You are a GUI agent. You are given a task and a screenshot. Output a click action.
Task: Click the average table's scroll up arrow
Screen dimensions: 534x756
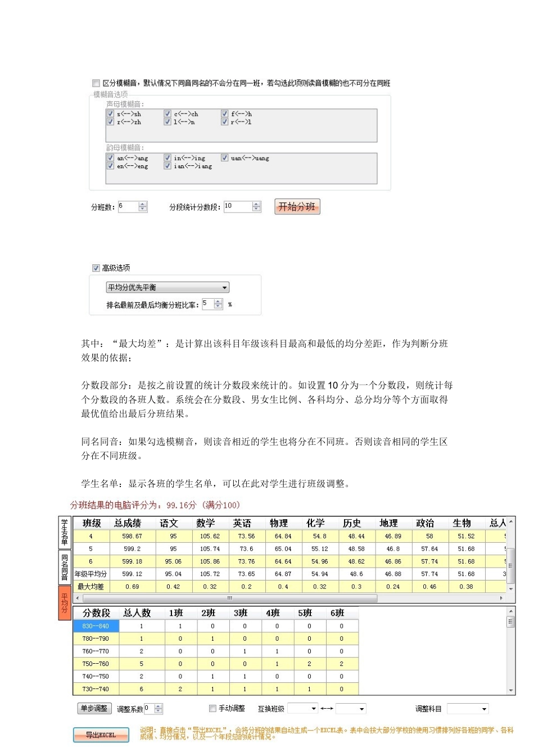tap(511, 521)
